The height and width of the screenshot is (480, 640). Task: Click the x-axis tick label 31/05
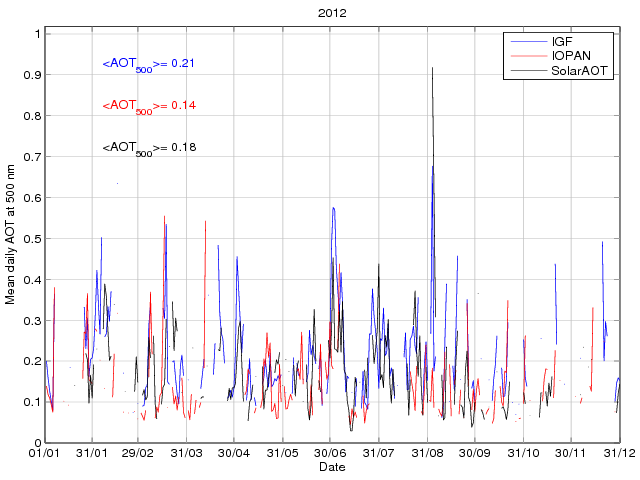[282, 453]
